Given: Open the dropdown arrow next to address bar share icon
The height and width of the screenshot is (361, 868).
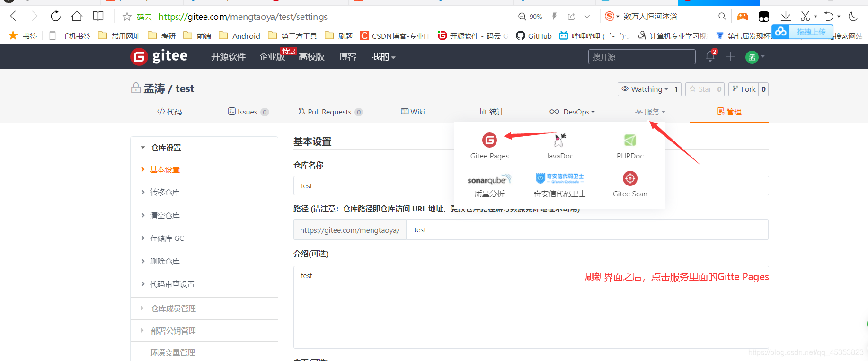Looking at the screenshot, I should click(x=587, y=17).
